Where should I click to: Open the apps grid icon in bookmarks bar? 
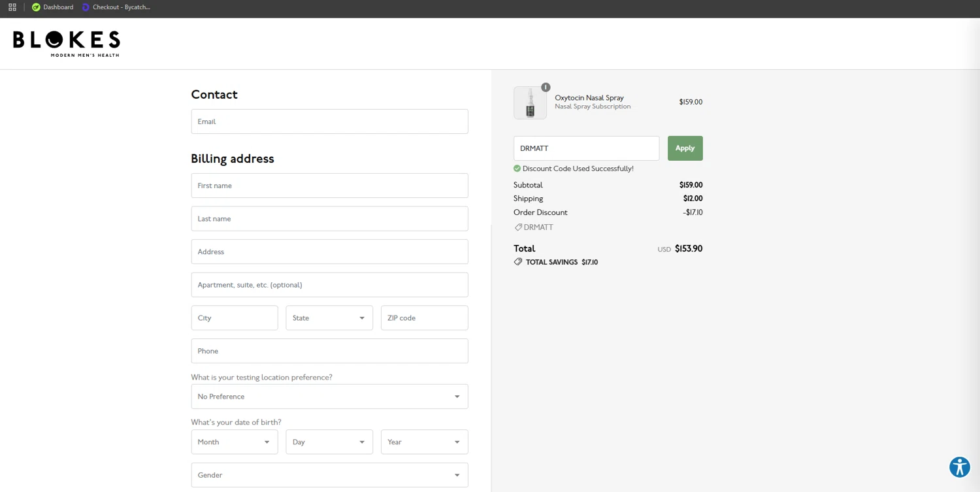click(12, 7)
